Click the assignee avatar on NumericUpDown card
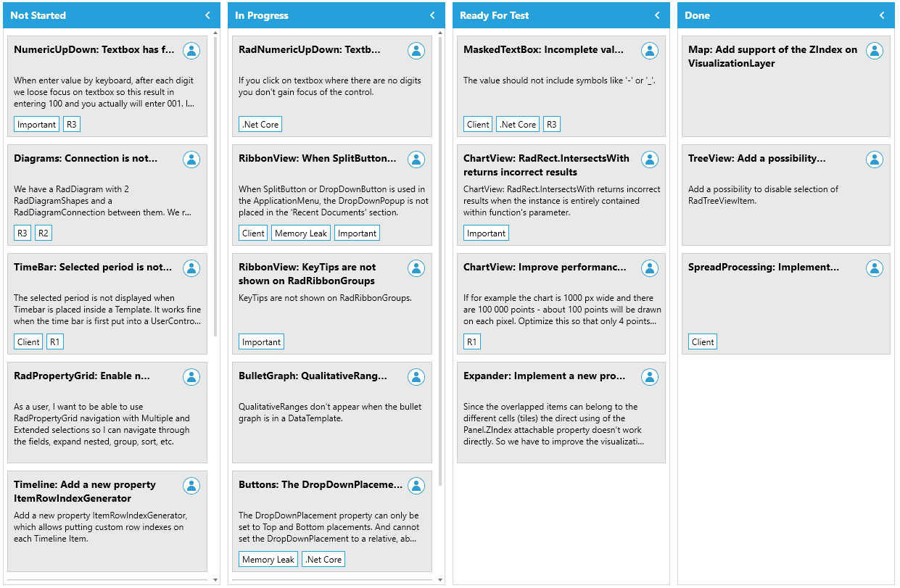This screenshot has width=900, height=588. [191, 51]
